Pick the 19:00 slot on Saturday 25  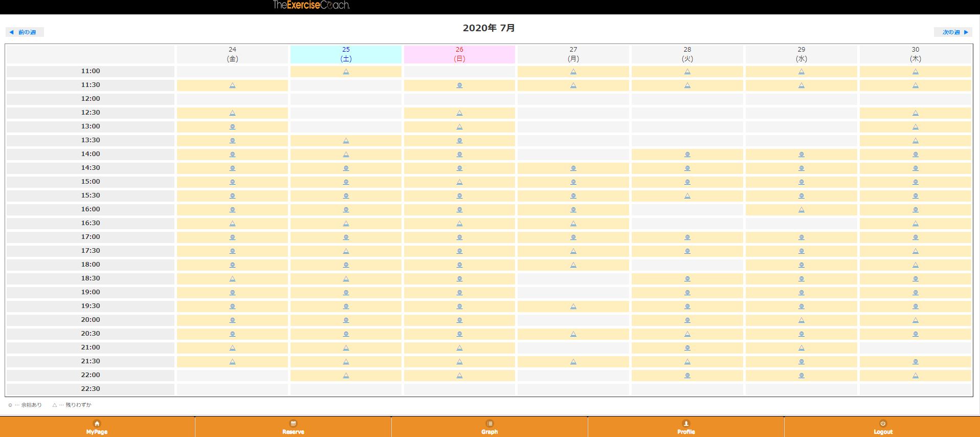(346, 293)
